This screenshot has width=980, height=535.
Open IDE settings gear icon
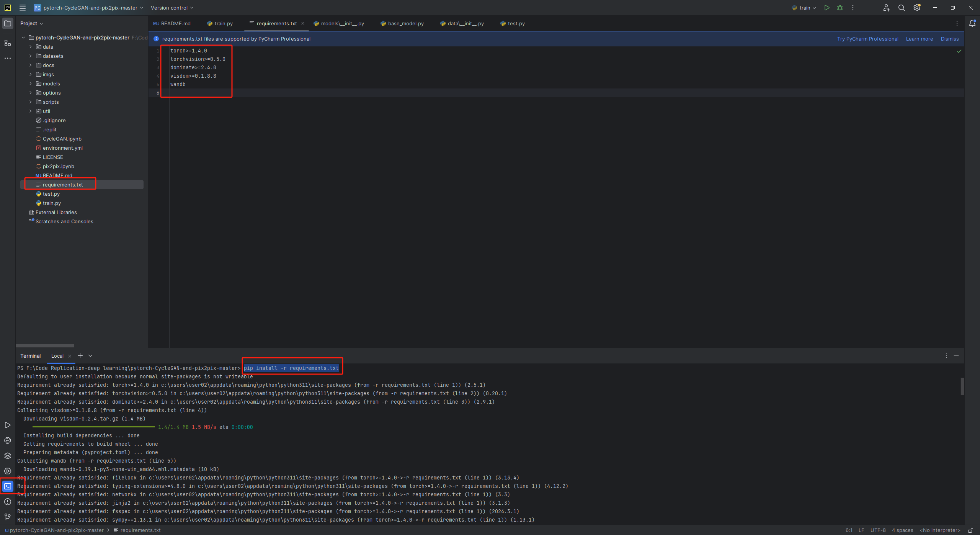point(916,8)
